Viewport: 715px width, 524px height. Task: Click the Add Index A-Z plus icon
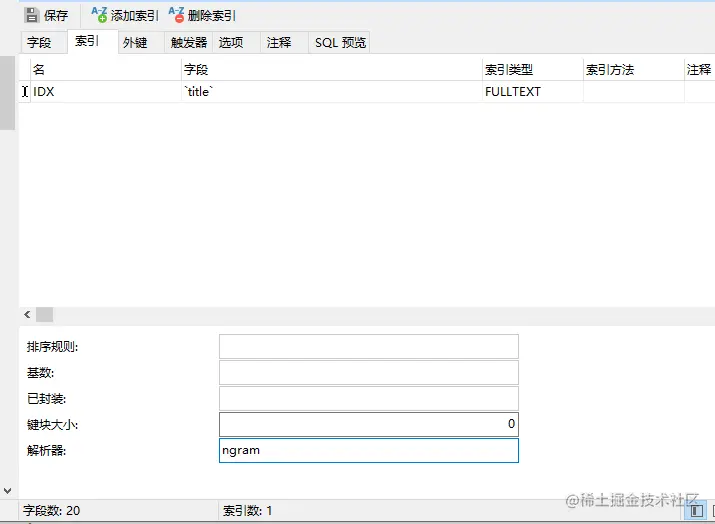(x=99, y=15)
